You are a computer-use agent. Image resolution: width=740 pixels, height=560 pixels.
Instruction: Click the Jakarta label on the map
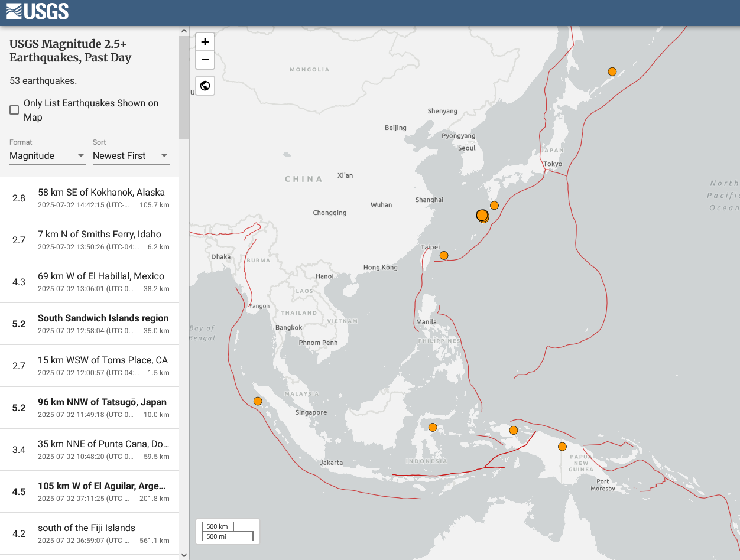[331, 463]
